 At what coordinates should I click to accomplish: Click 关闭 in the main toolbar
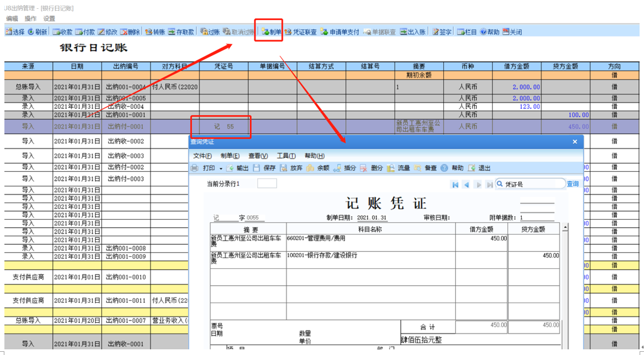pyautogui.click(x=512, y=31)
